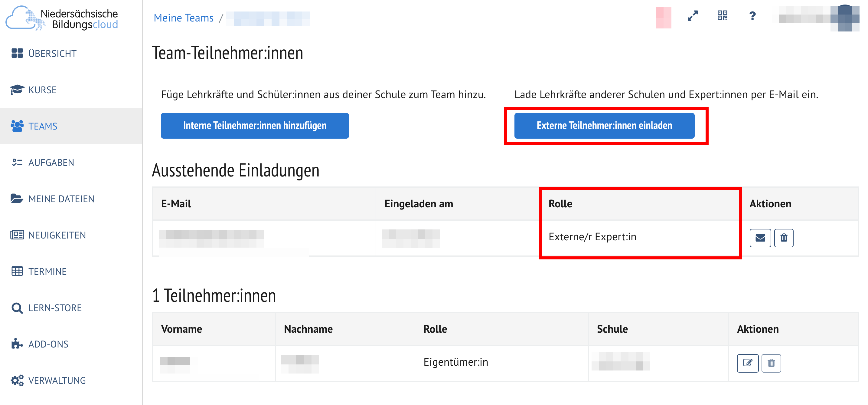Edit the Eigentümer:in using the pencil icon
Viewport: 868px width, 405px height.
[x=748, y=363]
